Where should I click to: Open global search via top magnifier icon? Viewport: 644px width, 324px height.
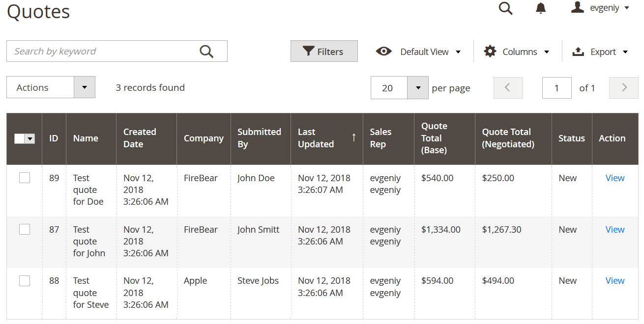coord(505,8)
